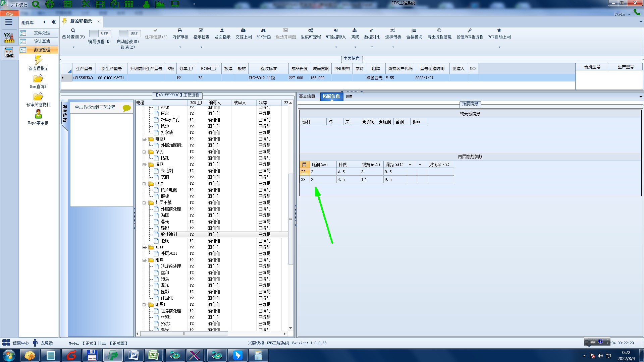Collapse the 阻焊 tree folder node
Image resolution: width=644 pixels, height=362 pixels.
coord(145,260)
